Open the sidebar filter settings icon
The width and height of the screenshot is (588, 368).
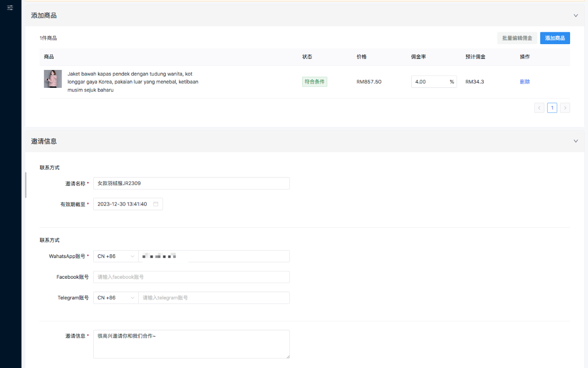(x=10, y=8)
